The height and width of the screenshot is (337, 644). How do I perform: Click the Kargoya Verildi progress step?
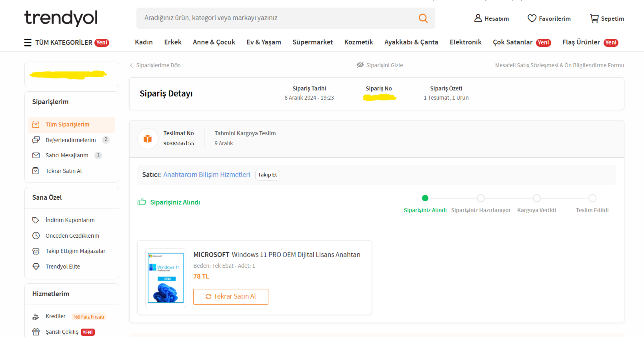click(x=537, y=198)
